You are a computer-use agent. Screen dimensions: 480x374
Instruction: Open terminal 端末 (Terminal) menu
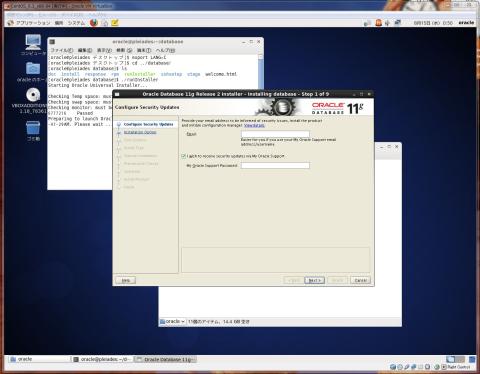click(144, 50)
